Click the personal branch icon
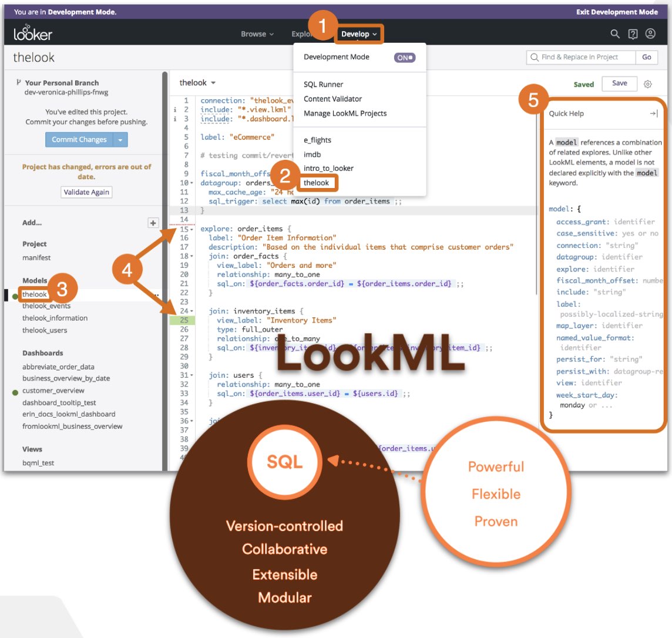This screenshot has width=672, height=638. [18, 82]
